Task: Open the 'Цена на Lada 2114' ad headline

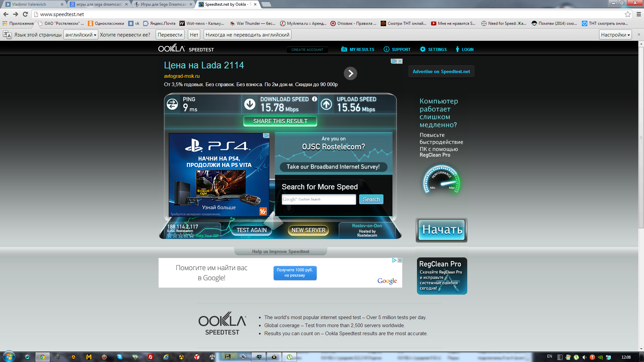Action: pyautogui.click(x=204, y=65)
